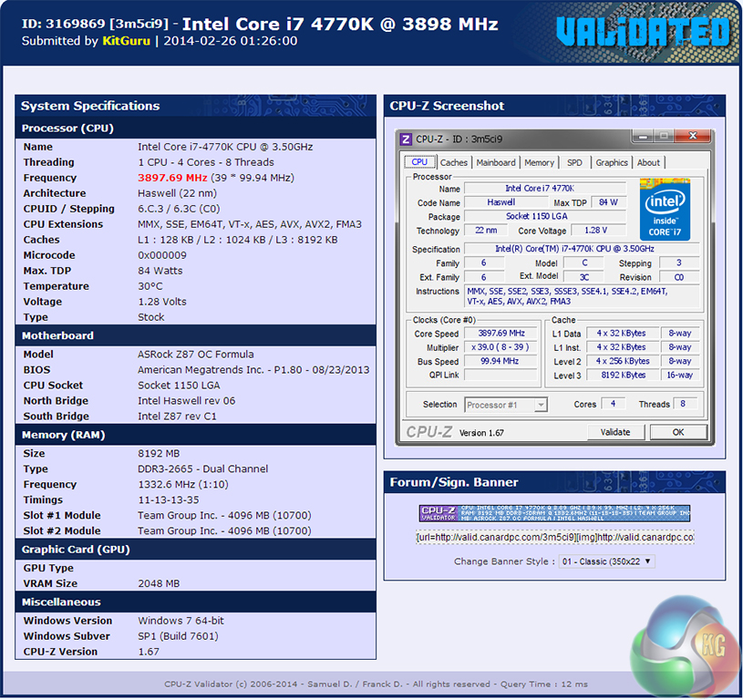Click the Name field Intel Core i7 4770K
This screenshot has height=700, width=743.
click(545, 188)
